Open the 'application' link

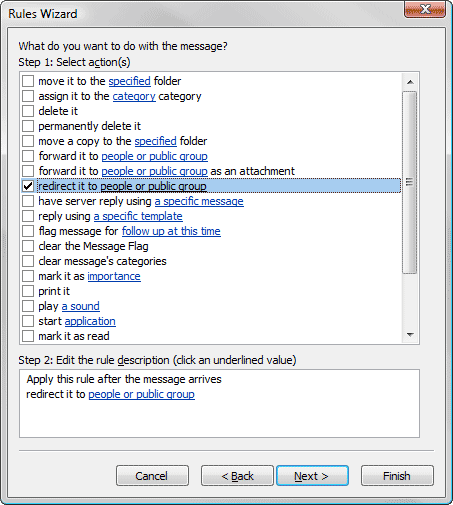click(90, 321)
